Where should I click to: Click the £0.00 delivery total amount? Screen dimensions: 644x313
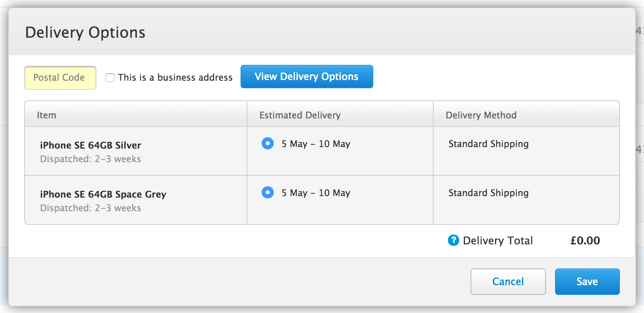pos(585,241)
